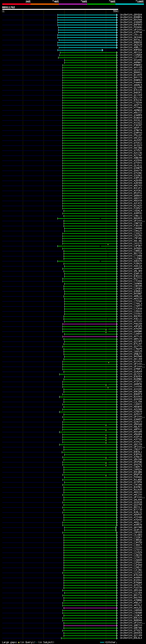Select the UniRef100_Q110C5 label
This screenshot has height=644, width=146.
click(131, 70)
